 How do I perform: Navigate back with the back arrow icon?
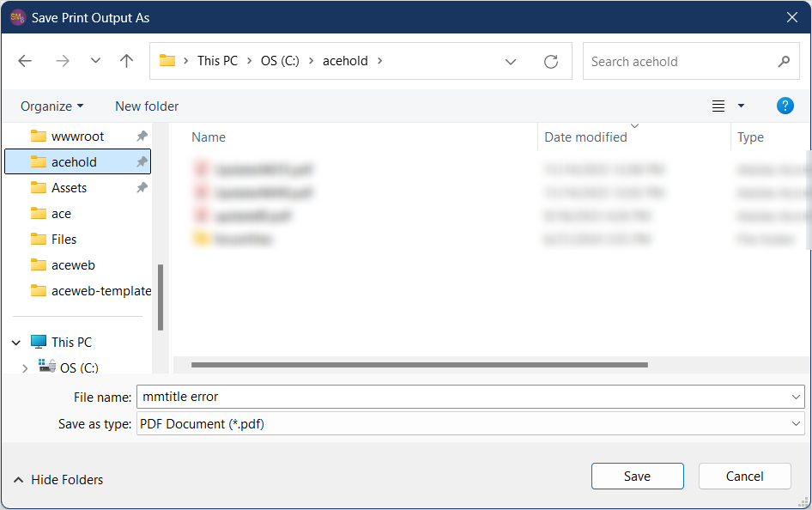tap(24, 61)
